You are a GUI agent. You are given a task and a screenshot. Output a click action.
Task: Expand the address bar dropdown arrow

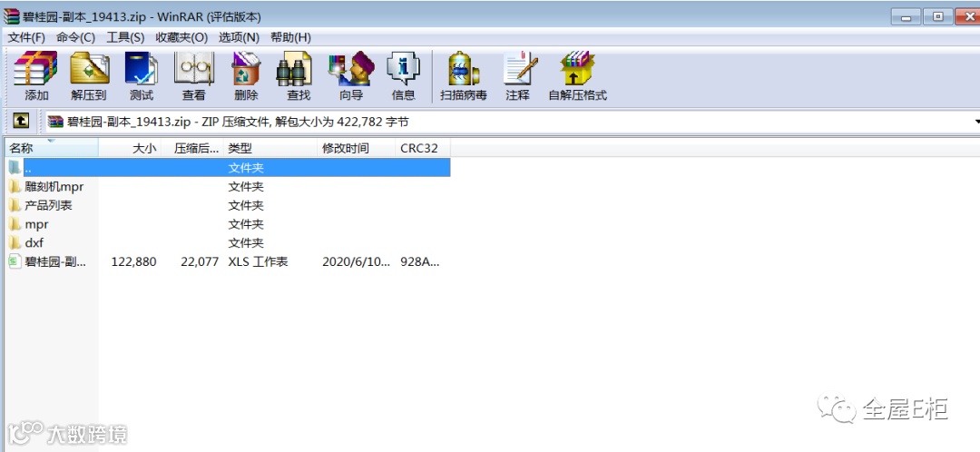pyautogui.click(x=976, y=122)
